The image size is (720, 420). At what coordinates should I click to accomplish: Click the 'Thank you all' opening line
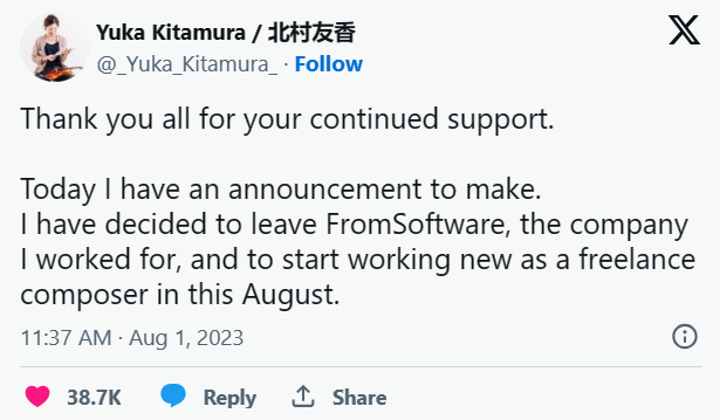pyautogui.click(x=287, y=118)
